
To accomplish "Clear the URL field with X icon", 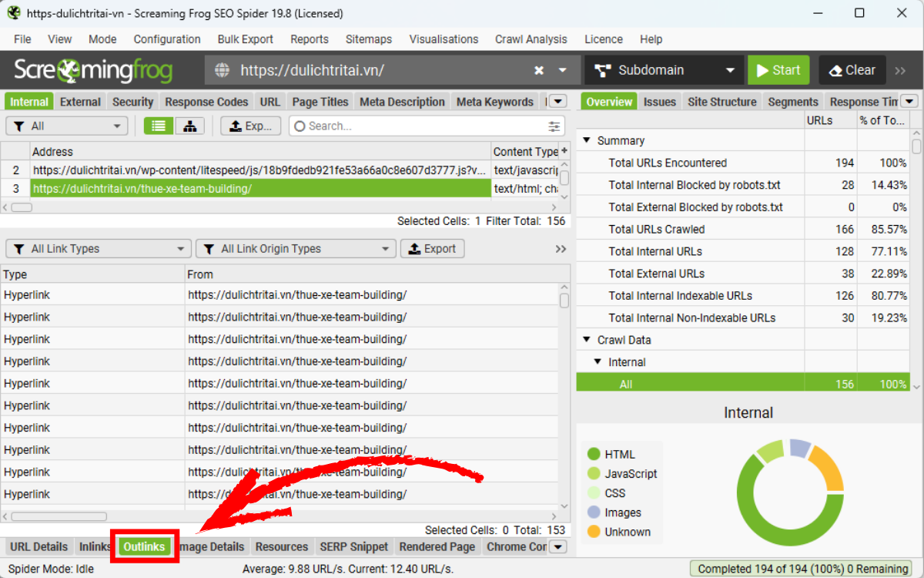I will pos(539,70).
